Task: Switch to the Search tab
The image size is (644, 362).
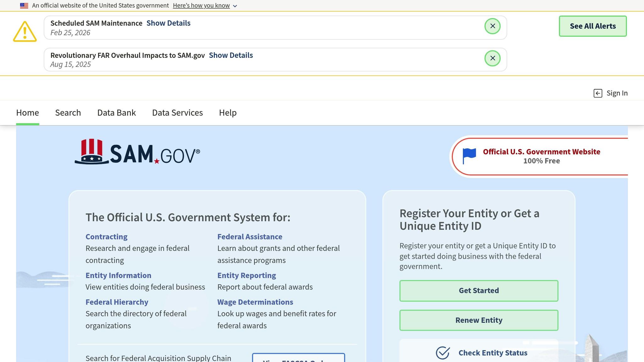Action: (68, 112)
